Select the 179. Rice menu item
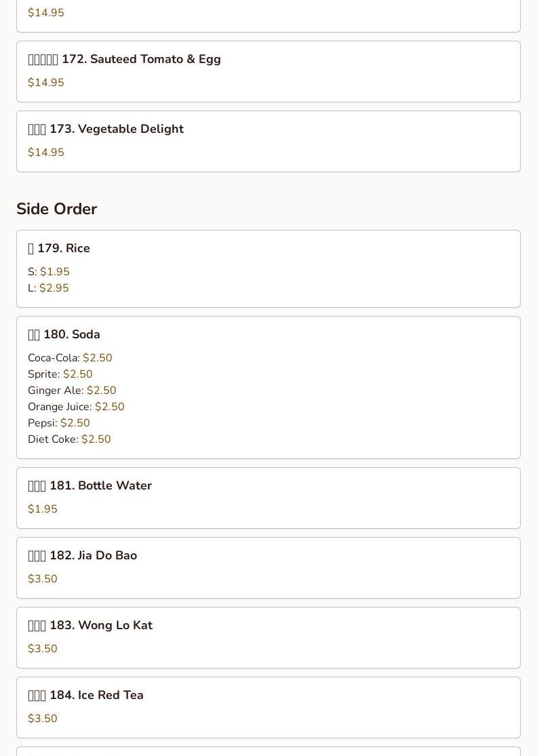 [x=63, y=249]
